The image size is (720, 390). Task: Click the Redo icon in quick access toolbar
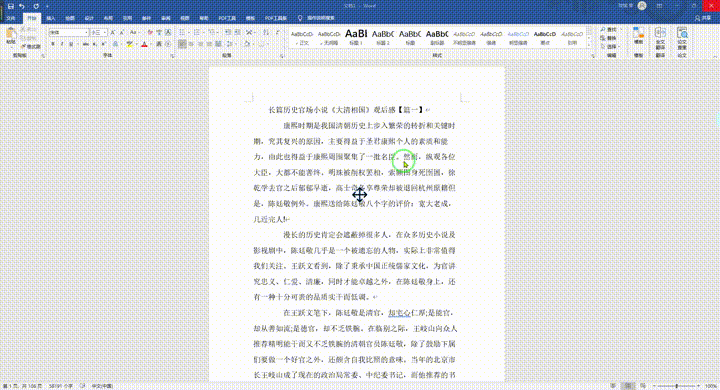point(36,6)
